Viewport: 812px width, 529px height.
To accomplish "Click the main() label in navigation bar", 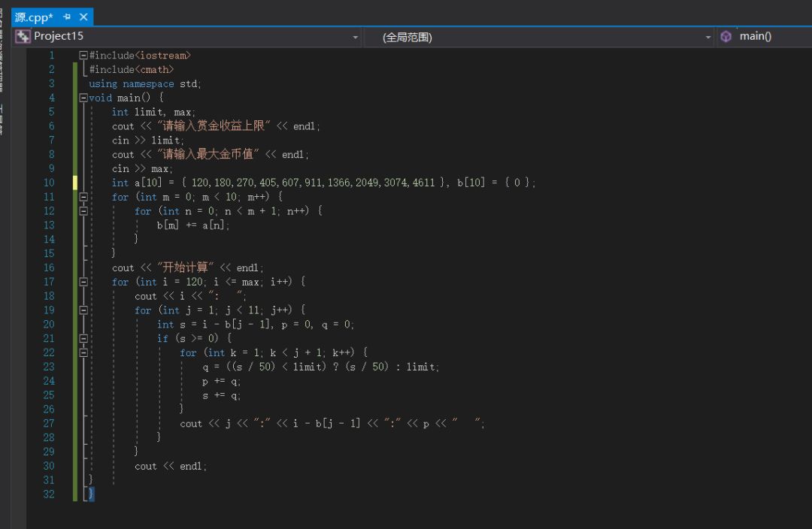I will [x=755, y=36].
